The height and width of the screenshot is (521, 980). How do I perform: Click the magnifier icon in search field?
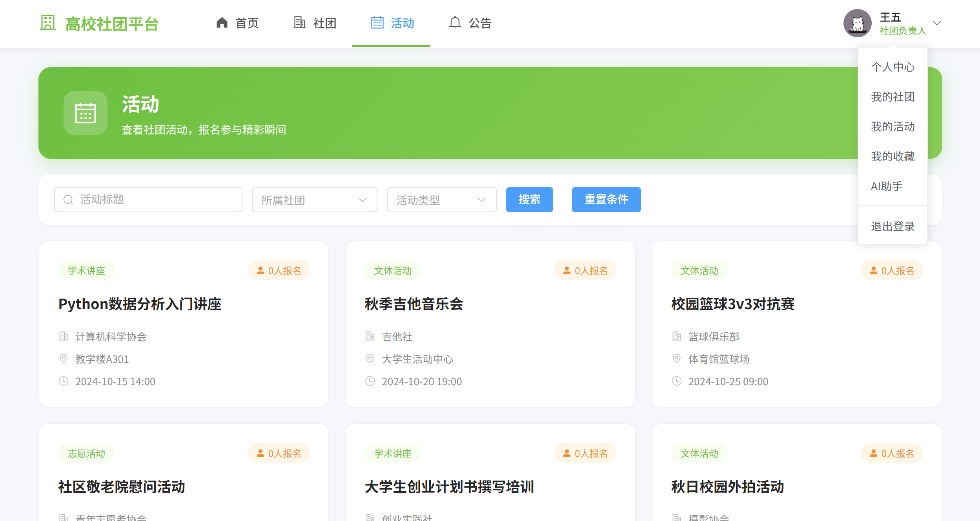pos(68,200)
